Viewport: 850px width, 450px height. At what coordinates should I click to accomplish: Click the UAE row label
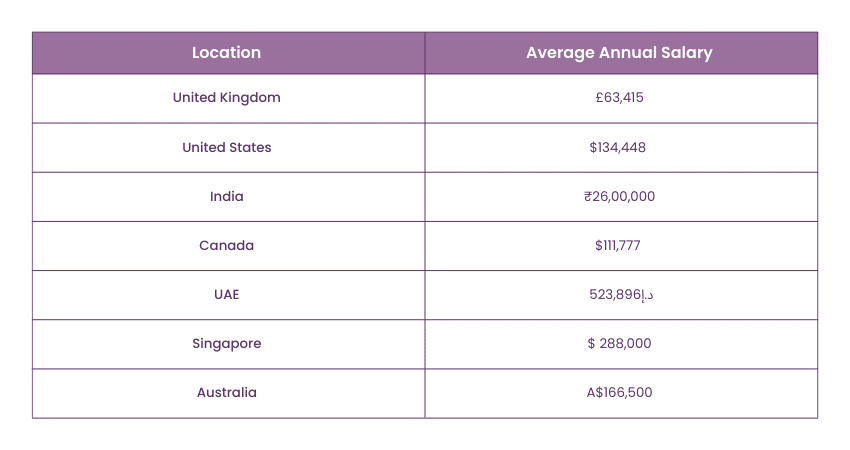[x=227, y=294]
